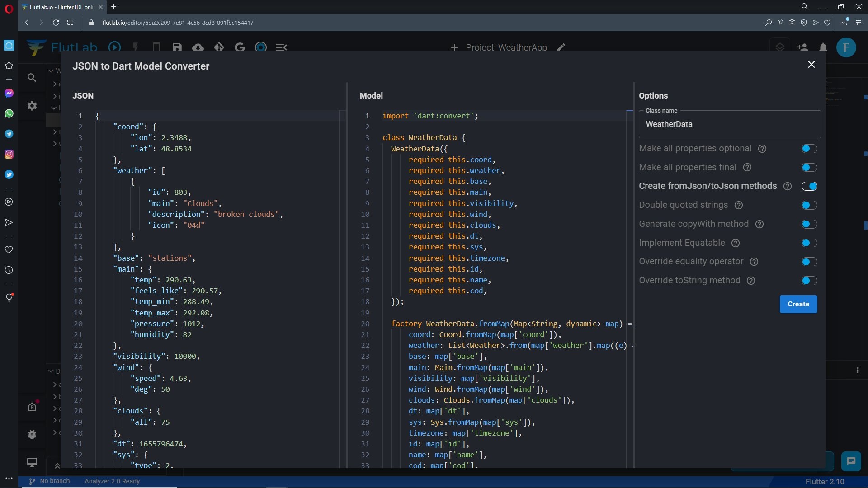
Task: Close the JSON to Dart converter dialog
Action: (x=811, y=65)
